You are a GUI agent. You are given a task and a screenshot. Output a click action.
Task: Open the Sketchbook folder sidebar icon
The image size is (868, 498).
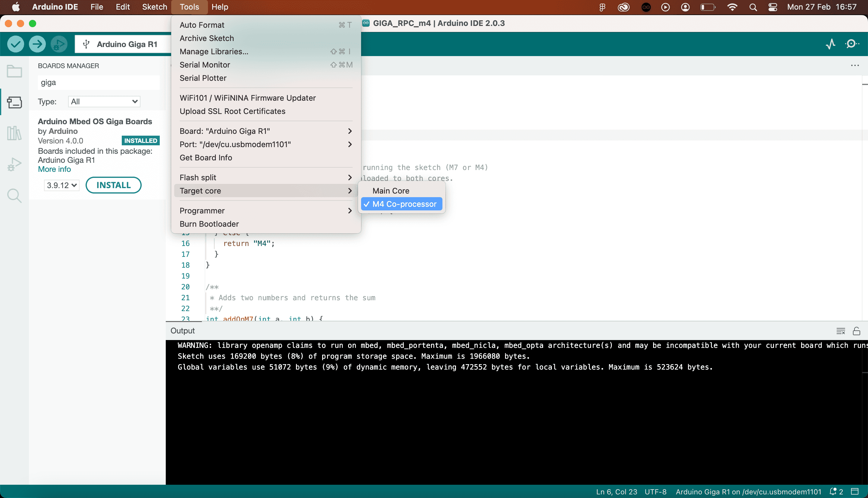pyautogui.click(x=14, y=71)
